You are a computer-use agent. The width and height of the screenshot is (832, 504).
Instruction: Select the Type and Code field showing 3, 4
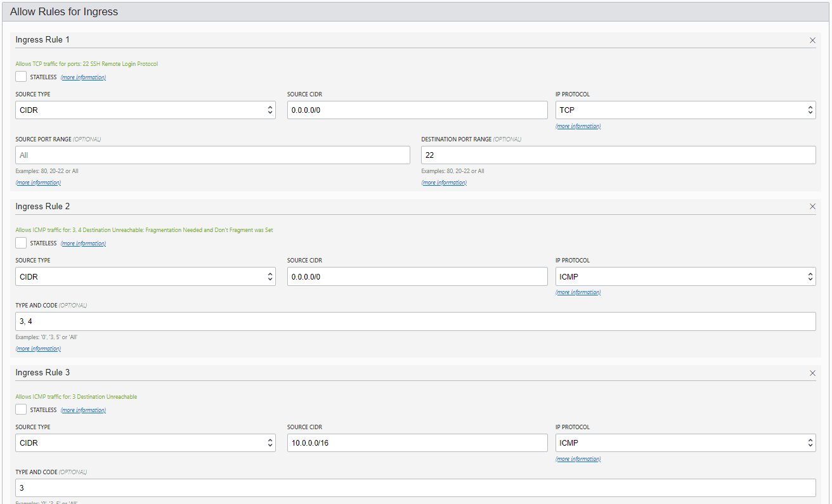click(x=415, y=321)
